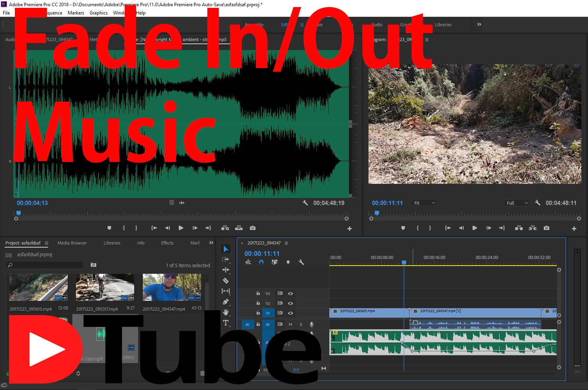Toggle V3 track output eye

(290, 293)
